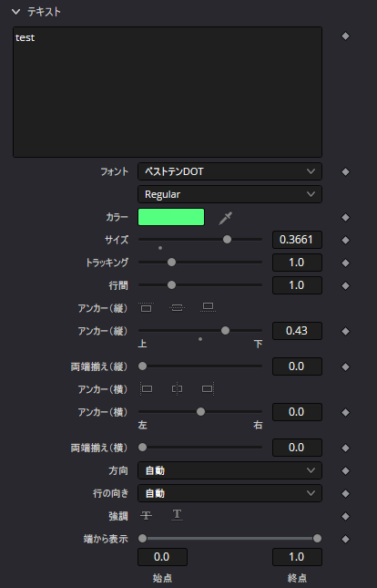This screenshot has width=377, height=588.
Task: Set vertical anchor to center
Action: pyautogui.click(x=177, y=308)
